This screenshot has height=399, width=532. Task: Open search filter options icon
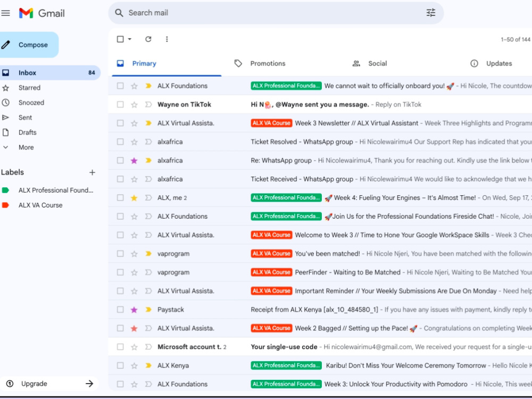point(430,13)
